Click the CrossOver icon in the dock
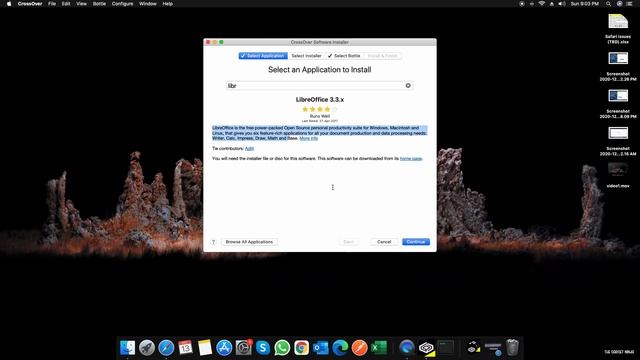This screenshot has width=640, height=360. pos(426,348)
